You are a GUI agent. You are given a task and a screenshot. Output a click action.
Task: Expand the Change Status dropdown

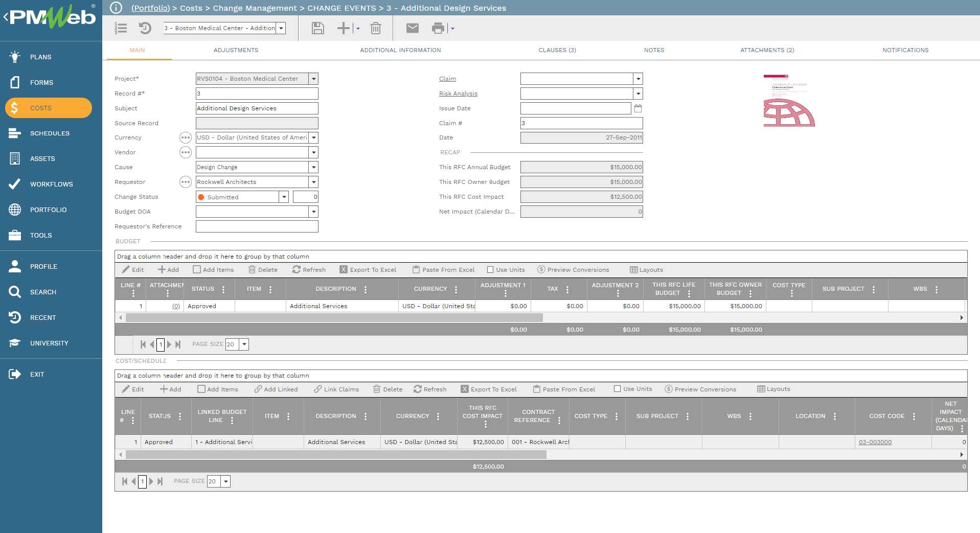[x=284, y=197]
